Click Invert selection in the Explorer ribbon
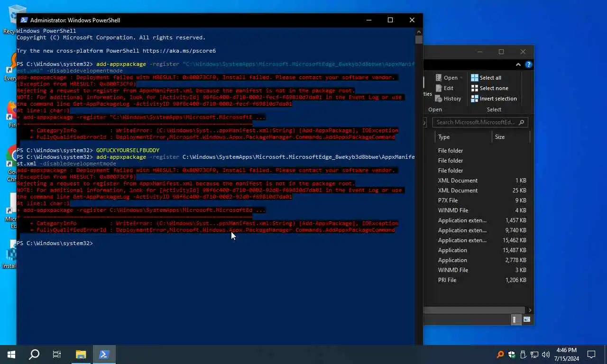Viewport: 607px width, 364px height. [x=494, y=99]
